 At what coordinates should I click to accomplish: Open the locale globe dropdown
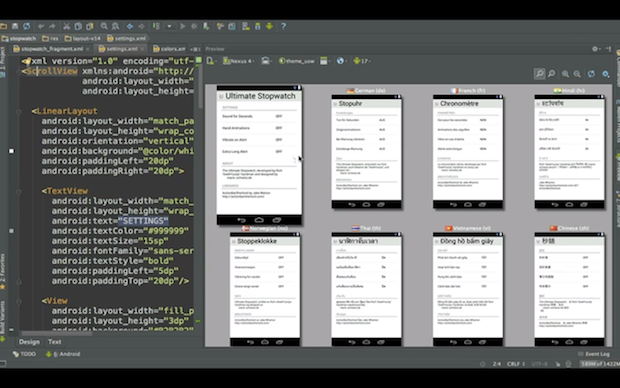[x=341, y=61]
